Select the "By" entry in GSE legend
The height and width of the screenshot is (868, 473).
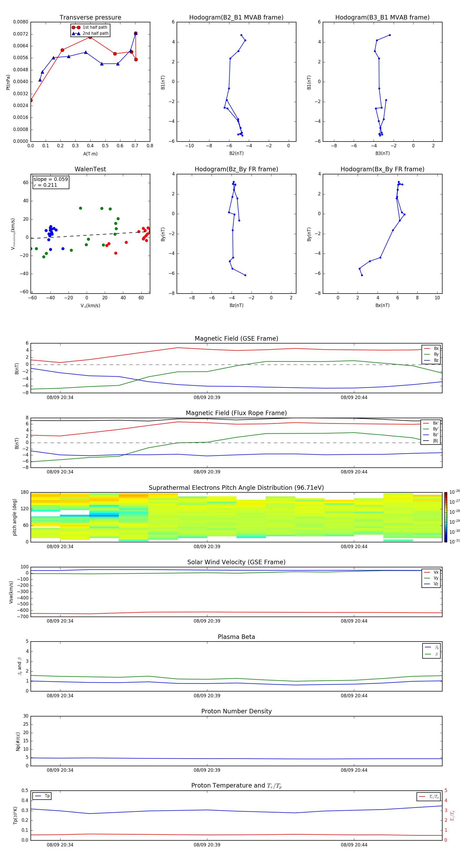coord(431,354)
